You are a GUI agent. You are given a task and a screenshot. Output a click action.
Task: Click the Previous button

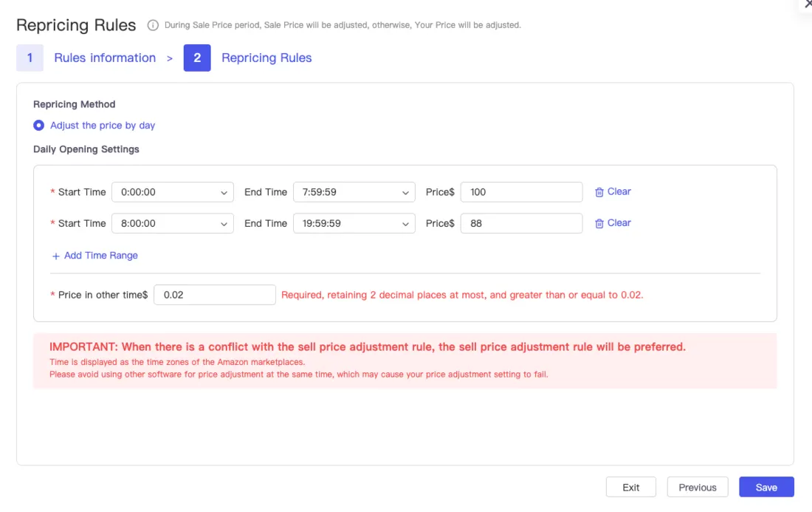(x=697, y=487)
